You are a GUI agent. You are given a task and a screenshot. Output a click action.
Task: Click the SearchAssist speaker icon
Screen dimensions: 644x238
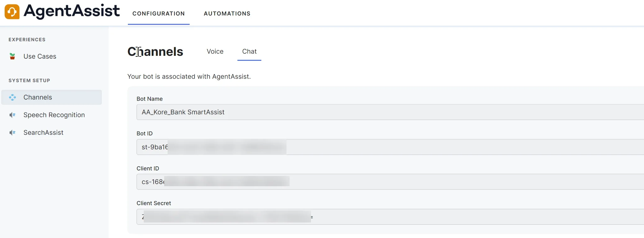pyautogui.click(x=12, y=133)
